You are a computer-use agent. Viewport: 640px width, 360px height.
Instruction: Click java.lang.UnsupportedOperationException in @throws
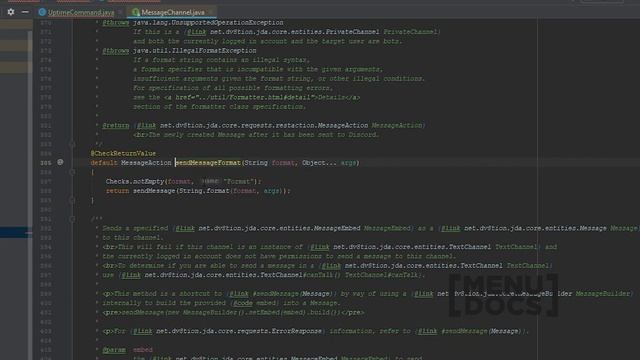pos(208,22)
